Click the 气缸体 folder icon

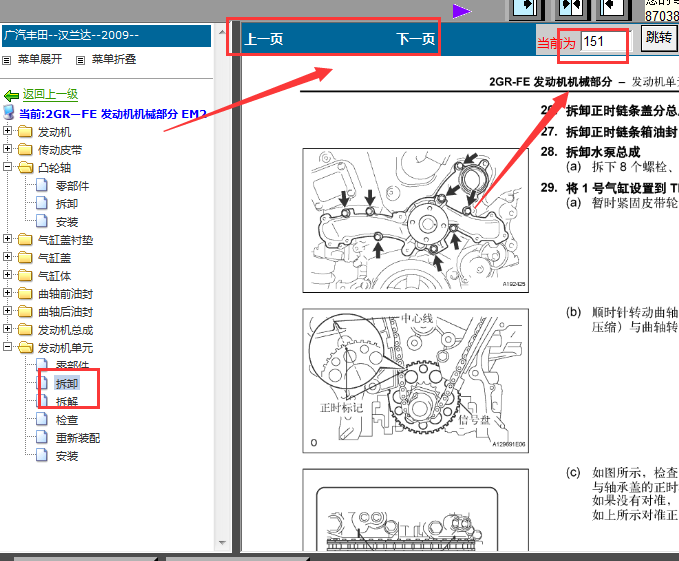click(x=25, y=276)
